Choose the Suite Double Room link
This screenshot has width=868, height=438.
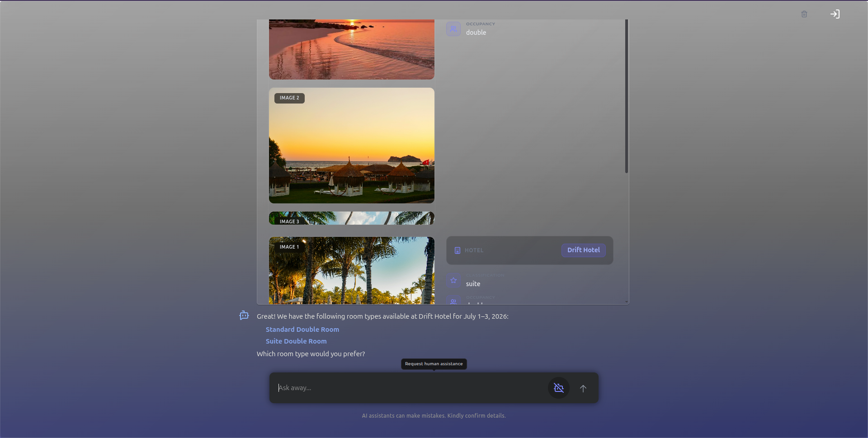point(296,341)
